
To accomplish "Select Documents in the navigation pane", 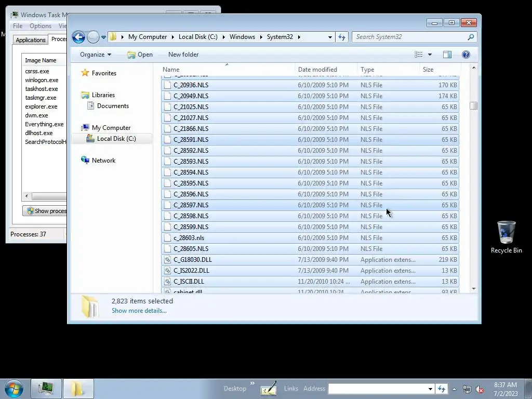I will (x=113, y=106).
